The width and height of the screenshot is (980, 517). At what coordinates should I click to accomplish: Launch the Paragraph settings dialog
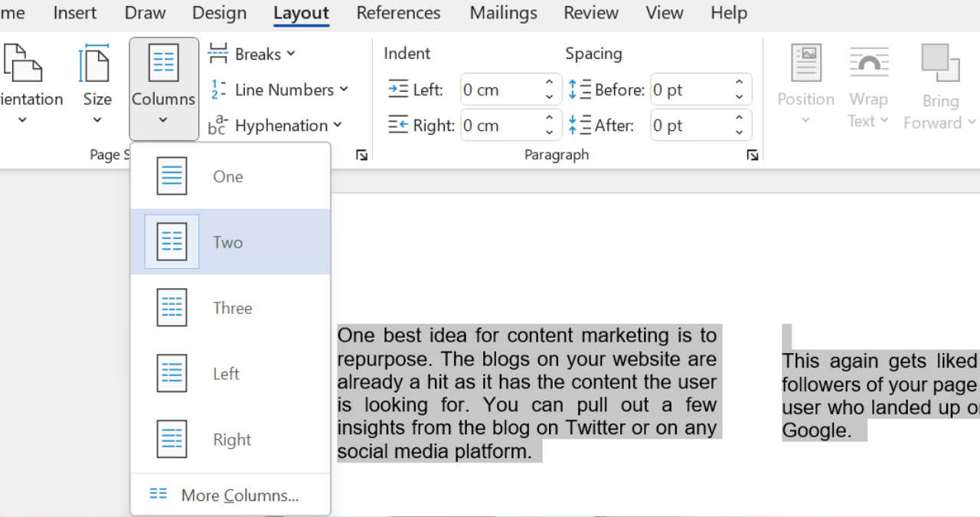tap(753, 155)
